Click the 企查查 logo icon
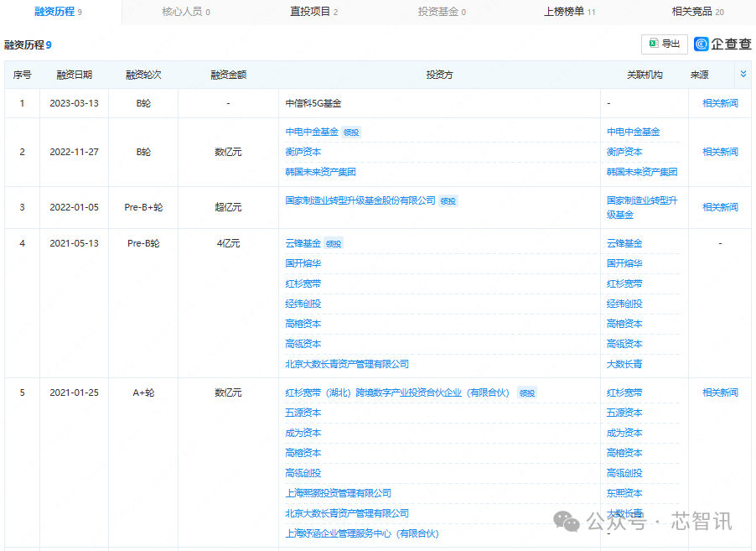The width and height of the screenshot is (756, 551). pyautogui.click(x=701, y=44)
